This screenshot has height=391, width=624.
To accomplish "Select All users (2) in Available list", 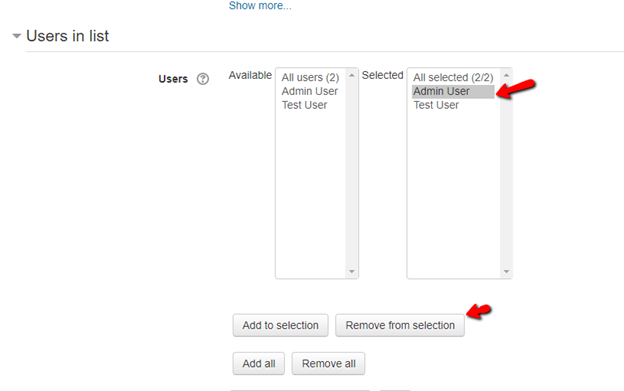I will tap(310, 77).
